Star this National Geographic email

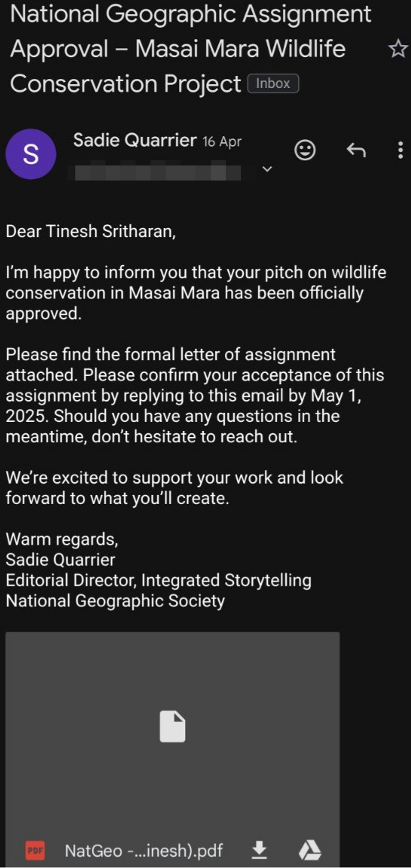[397, 50]
